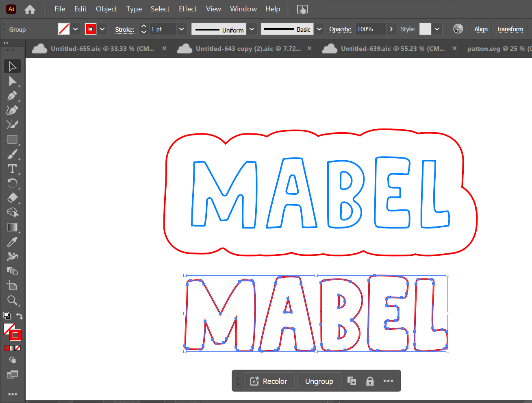Select the Direct Selection tool
The height and width of the screenshot is (403, 532).
[12, 81]
